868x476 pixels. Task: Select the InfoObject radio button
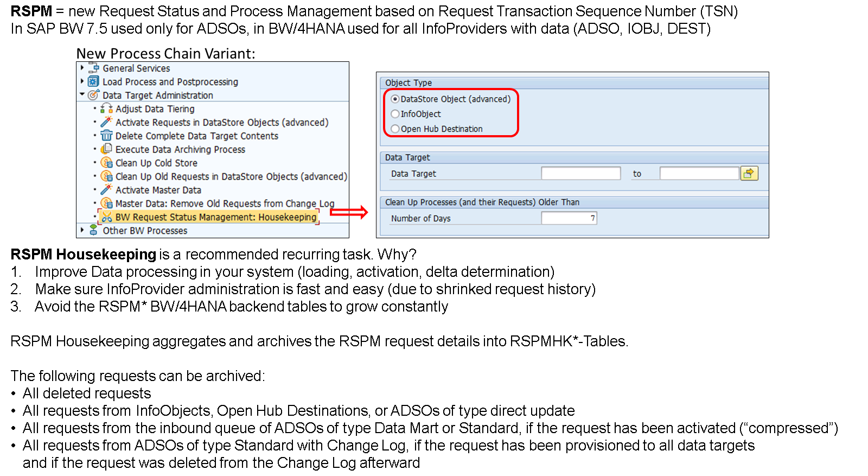[x=395, y=113]
